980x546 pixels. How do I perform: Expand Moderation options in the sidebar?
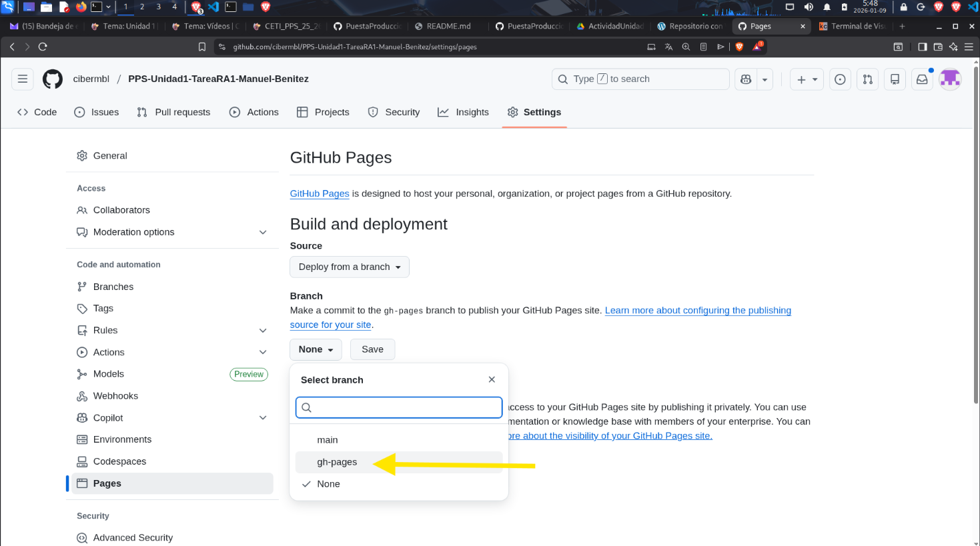tap(263, 232)
